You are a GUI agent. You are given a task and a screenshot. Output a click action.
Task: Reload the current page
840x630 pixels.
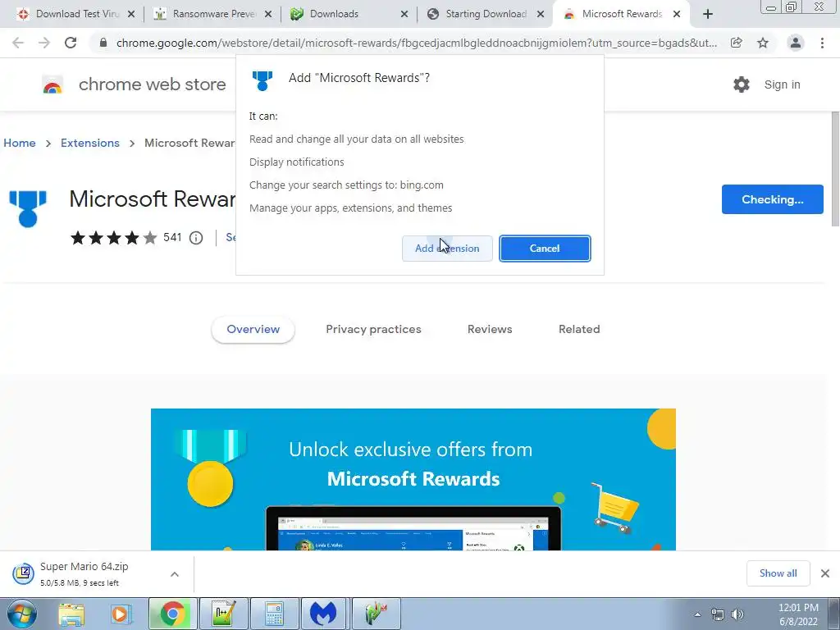coord(71,43)
